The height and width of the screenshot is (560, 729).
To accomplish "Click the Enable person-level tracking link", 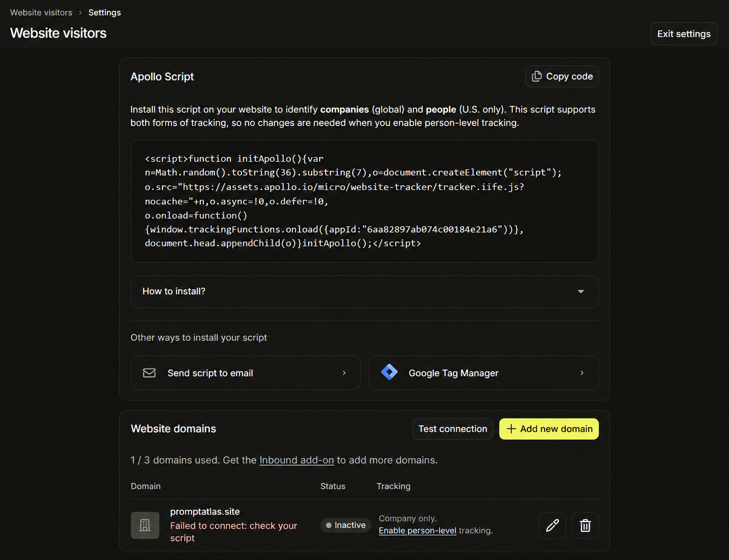I will click(417, 530).
